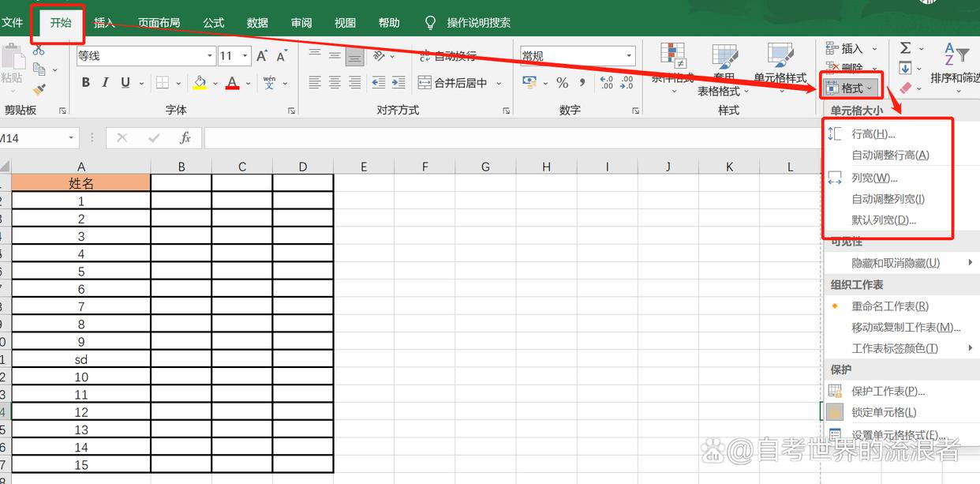Select cell containing 'sd'

click(81, 359)
